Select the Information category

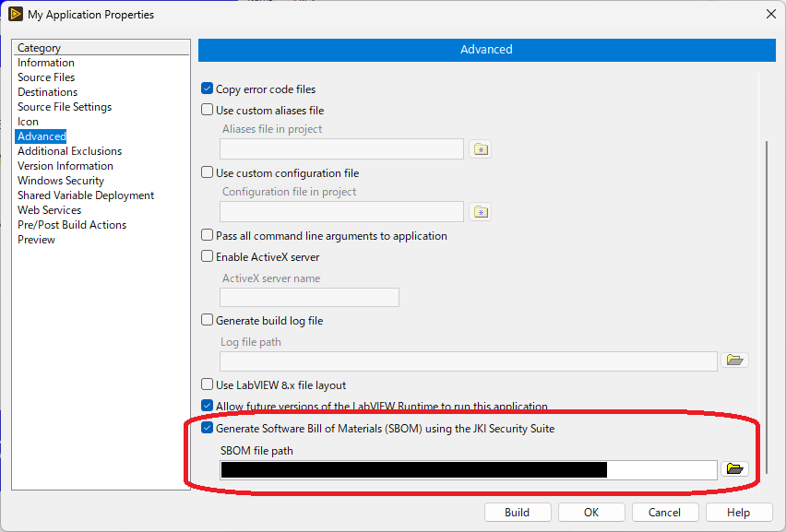click(x=46, y=63)
